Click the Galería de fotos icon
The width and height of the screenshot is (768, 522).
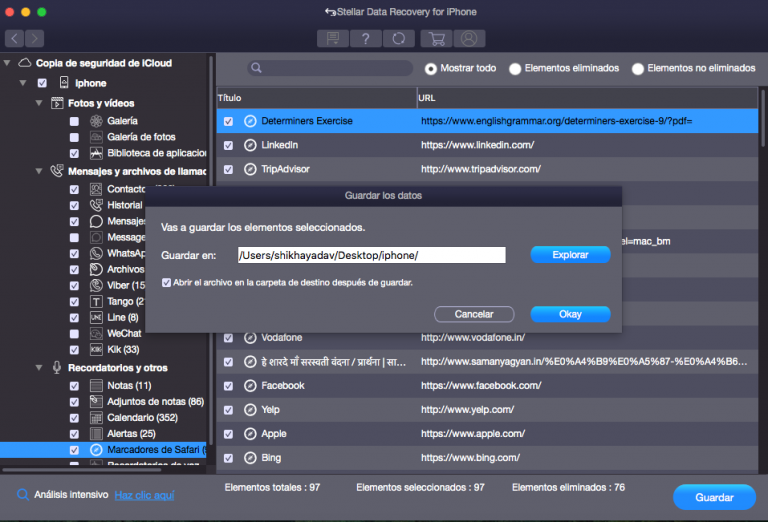pyautogui.click(x=96, y=137)
